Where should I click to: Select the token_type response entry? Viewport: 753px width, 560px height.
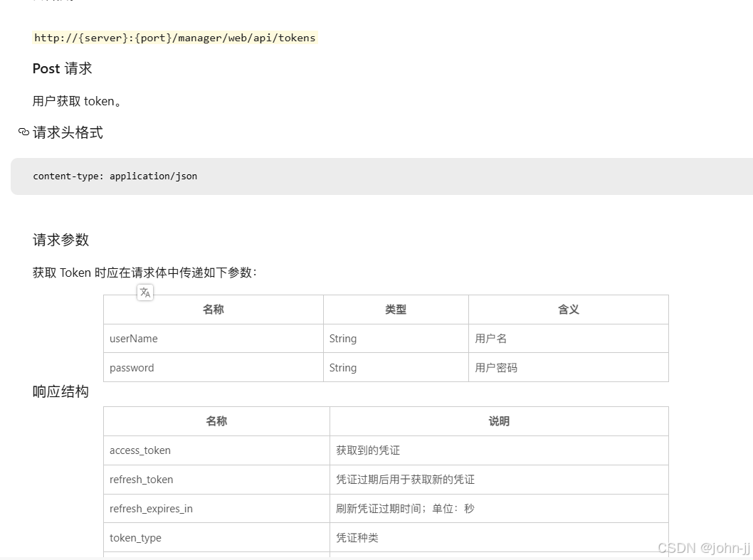(x=135, y=538)
